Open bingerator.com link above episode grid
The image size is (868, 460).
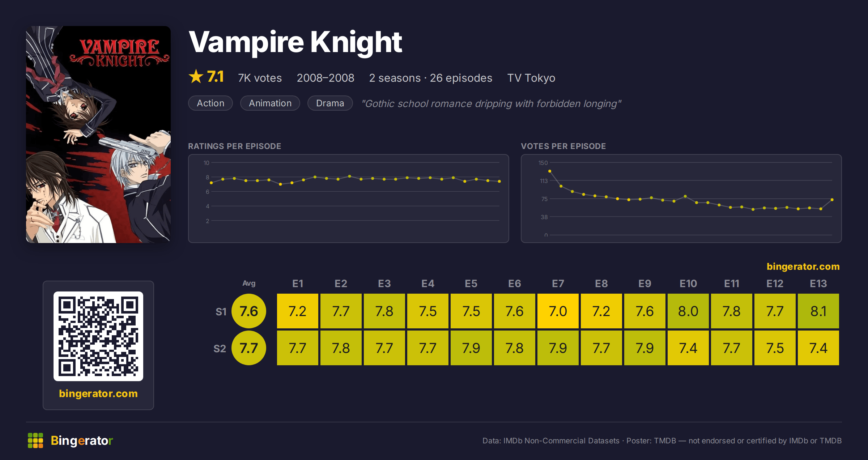[803, 267]
